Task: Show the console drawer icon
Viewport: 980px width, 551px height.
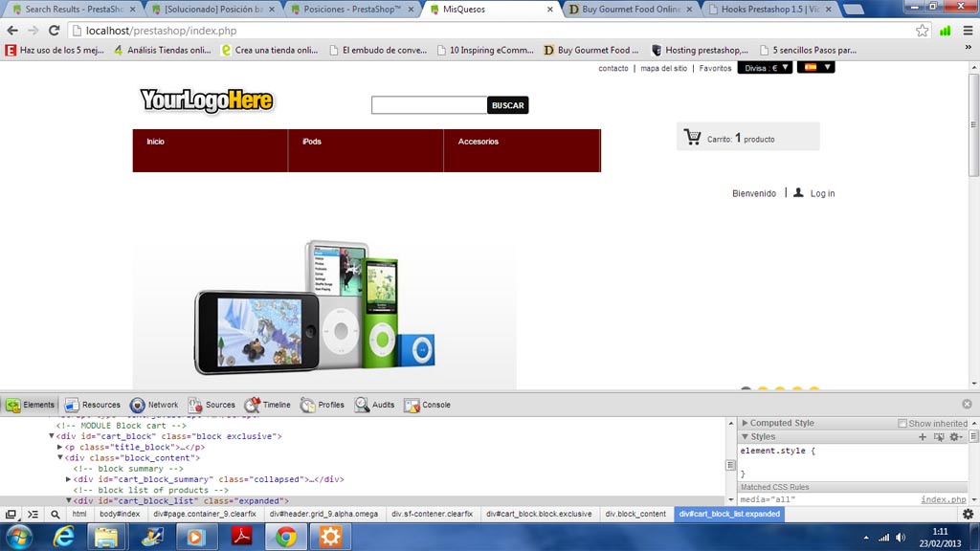Action: click(x=33, y=514)
